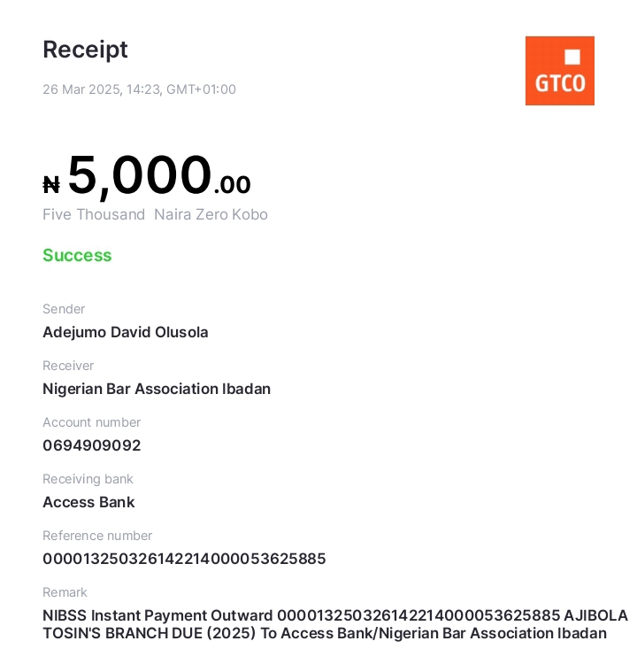This screenshot has height=672, width=637.
Task: Select account number 0694909092
Action: 92,445
